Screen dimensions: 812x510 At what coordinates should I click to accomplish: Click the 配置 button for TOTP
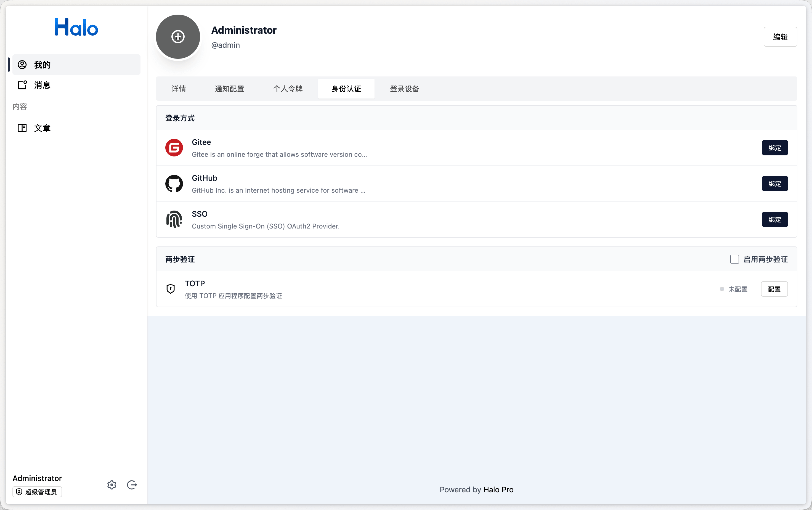[x=774, y=289]
